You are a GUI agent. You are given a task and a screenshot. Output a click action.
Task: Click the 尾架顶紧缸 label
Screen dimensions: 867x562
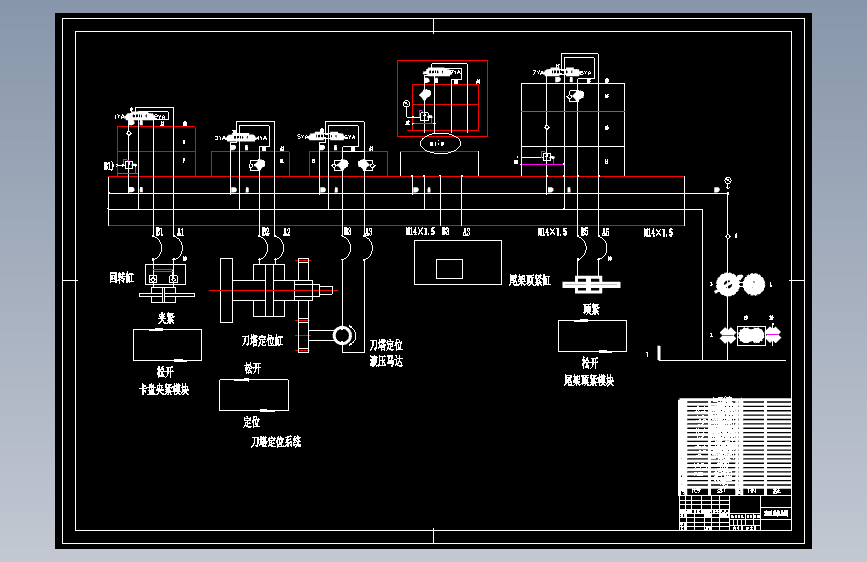(x=530, y=280)
